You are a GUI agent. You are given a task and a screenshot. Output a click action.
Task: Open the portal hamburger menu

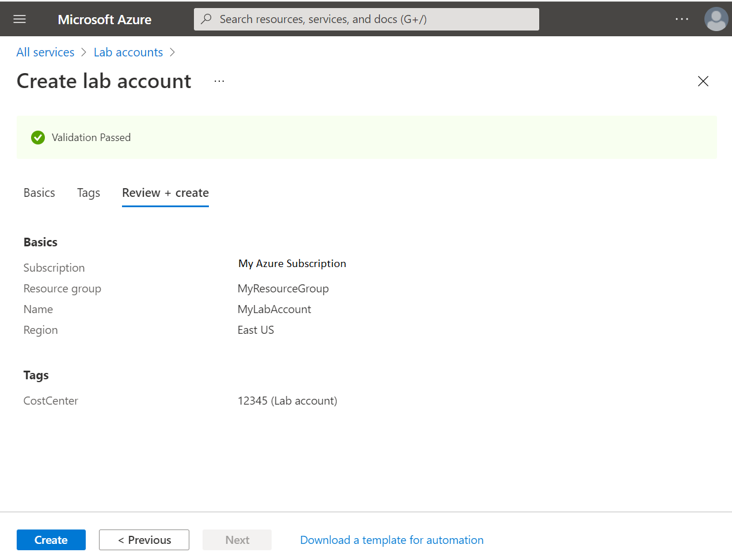(x=20, y=19)
